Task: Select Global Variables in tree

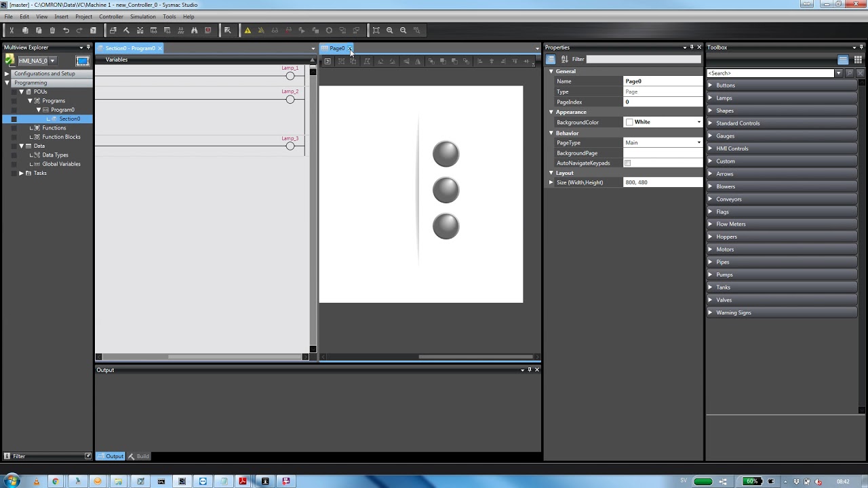Action: point(61,164)
